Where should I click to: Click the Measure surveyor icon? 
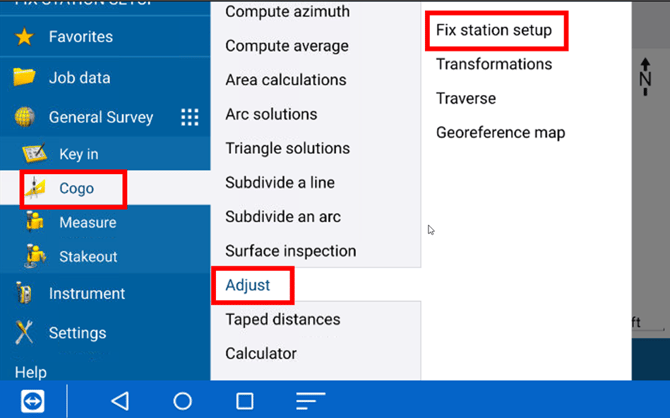(x=36, y=222)
